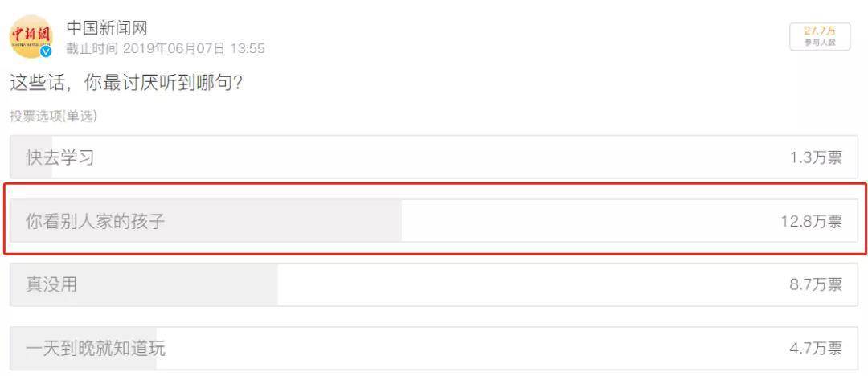Click the 投票选项(单选) label
Image resolution: width=868 pixels, height=376 pixels.
53,116
